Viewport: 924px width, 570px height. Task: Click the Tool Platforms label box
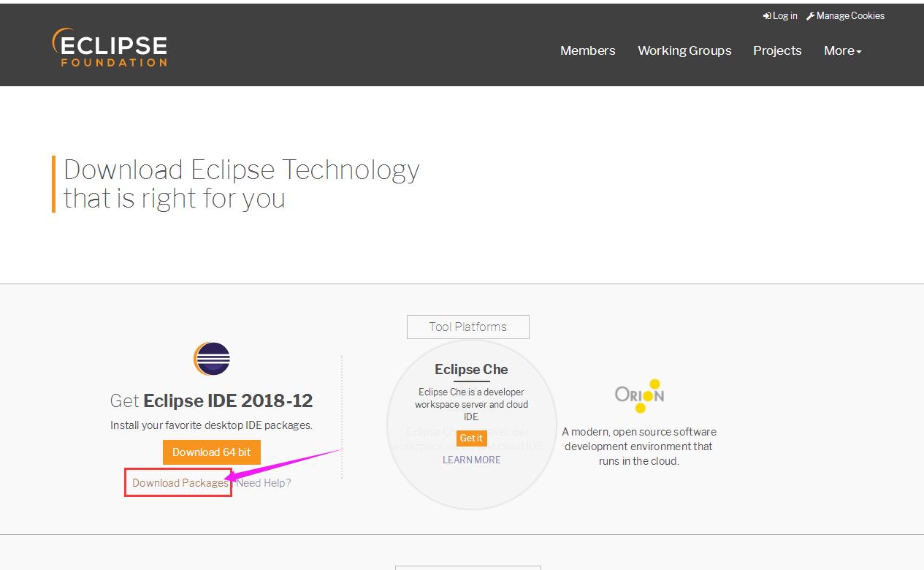pyautogui.click(x=467, y=327)
